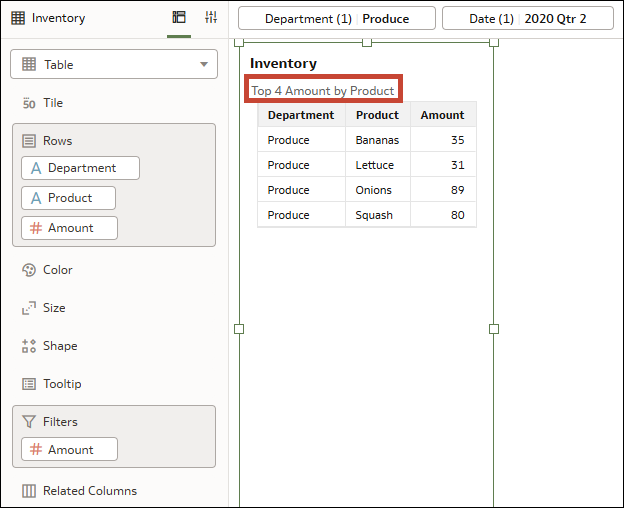Click the Inventory label in panel header
This screenshot has width=624, height=508.
[x=58, y=18]
